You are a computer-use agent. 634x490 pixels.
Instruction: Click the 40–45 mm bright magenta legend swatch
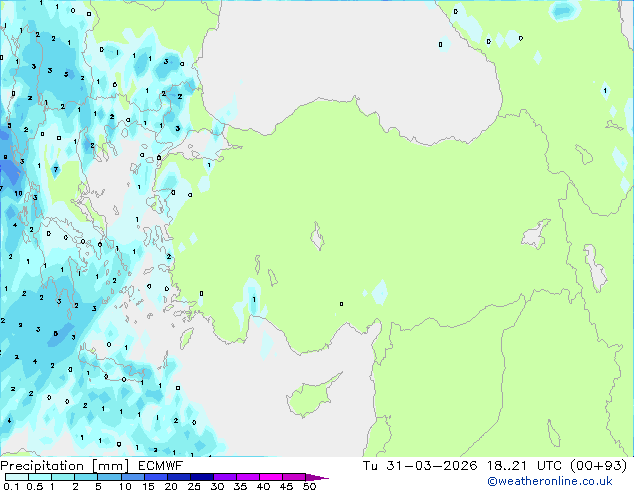(x=271, y=477)
